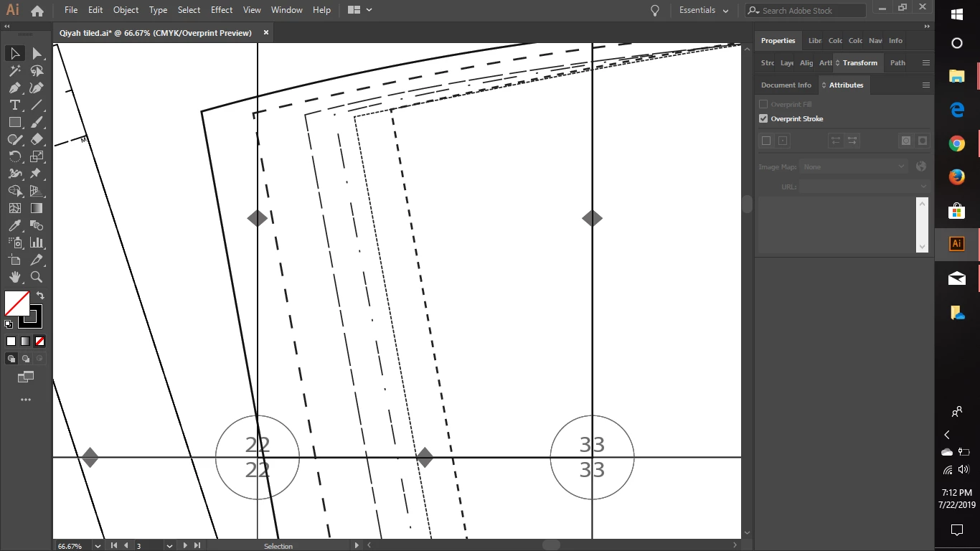Apply None to fill or stroke
Screen dimensions: 980x551
[x=40, y=342]
